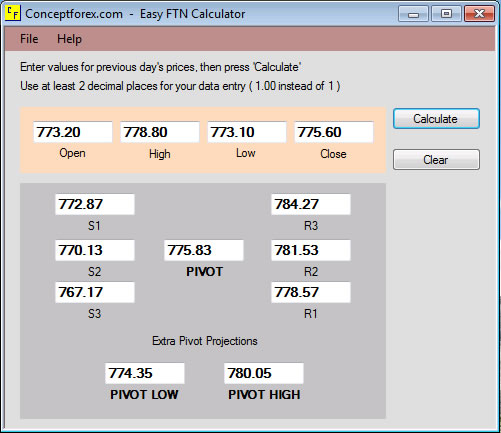
Task: Click the S3 value 767.17
Action: [95, 292]
